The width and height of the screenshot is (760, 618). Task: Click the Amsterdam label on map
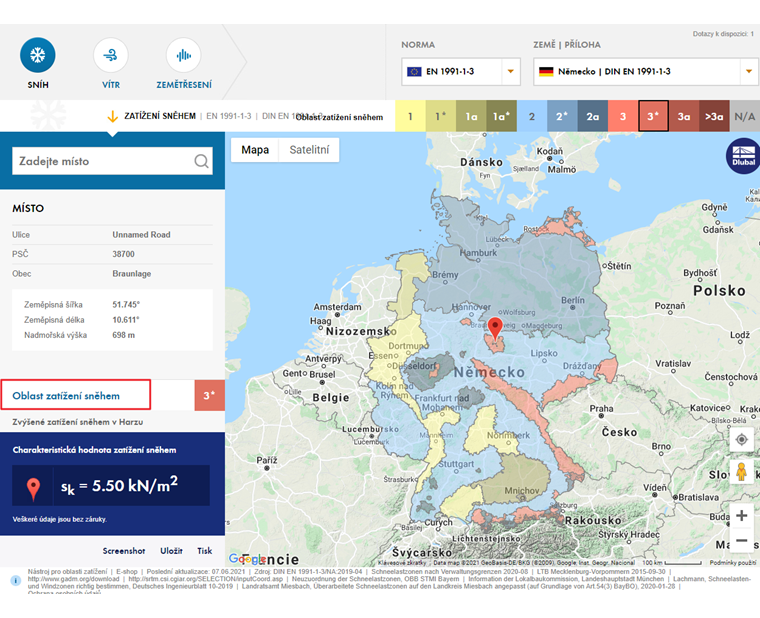(337, 307)
